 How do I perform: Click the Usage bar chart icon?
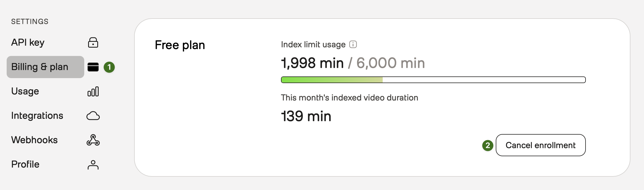(x=93, y=91)
